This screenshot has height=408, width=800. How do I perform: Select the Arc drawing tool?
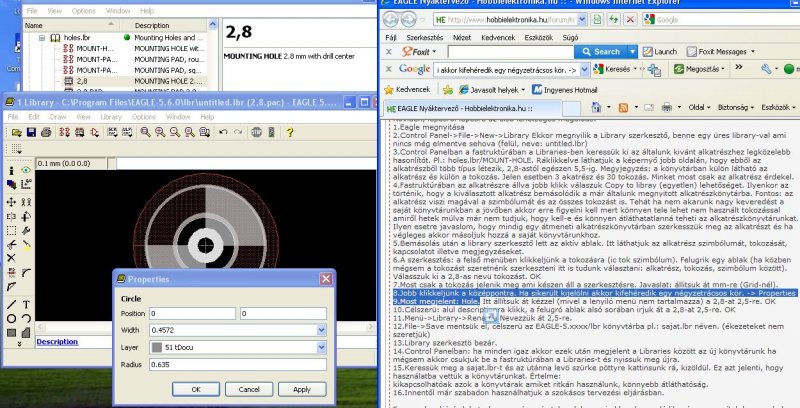[x=26, y=319]
